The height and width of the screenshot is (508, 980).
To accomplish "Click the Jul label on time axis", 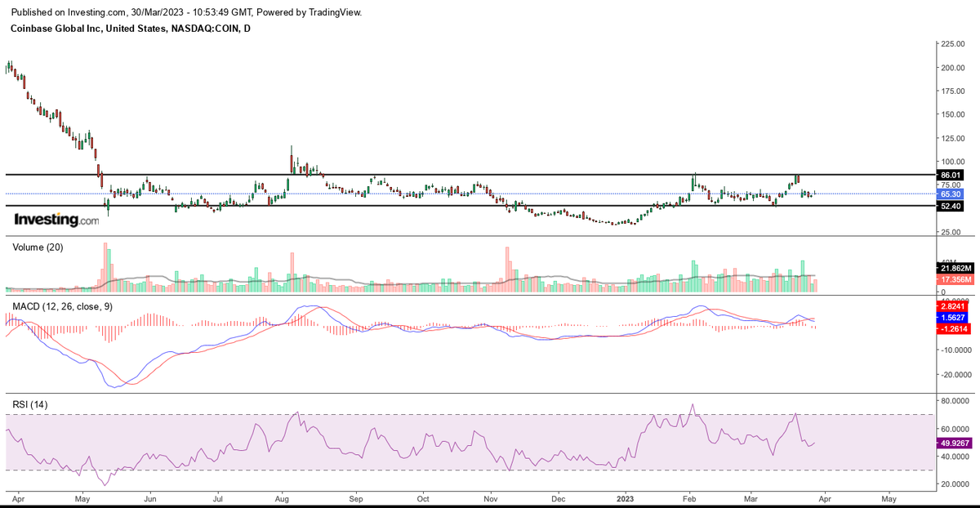I will [x=218, y=497].
